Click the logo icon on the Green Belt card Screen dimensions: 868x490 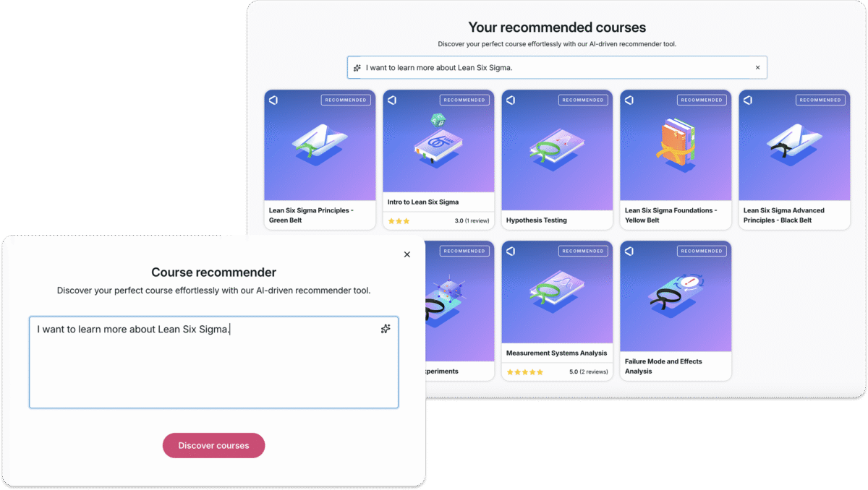(x=273, y=100)
